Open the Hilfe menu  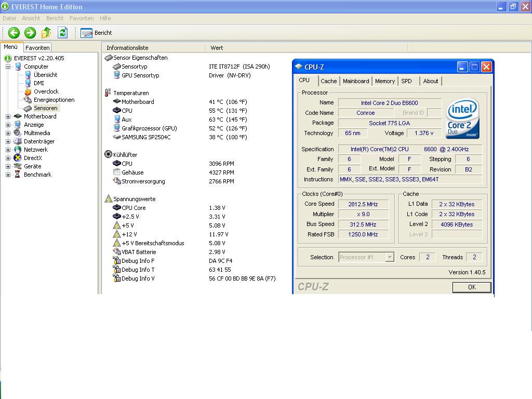tap(105, 18)
